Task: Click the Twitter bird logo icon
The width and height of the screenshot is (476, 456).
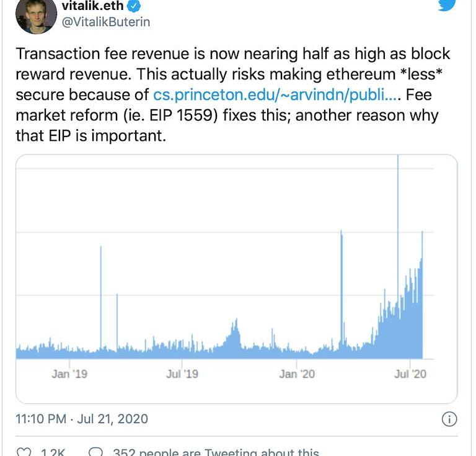Action: coord(446,5)
